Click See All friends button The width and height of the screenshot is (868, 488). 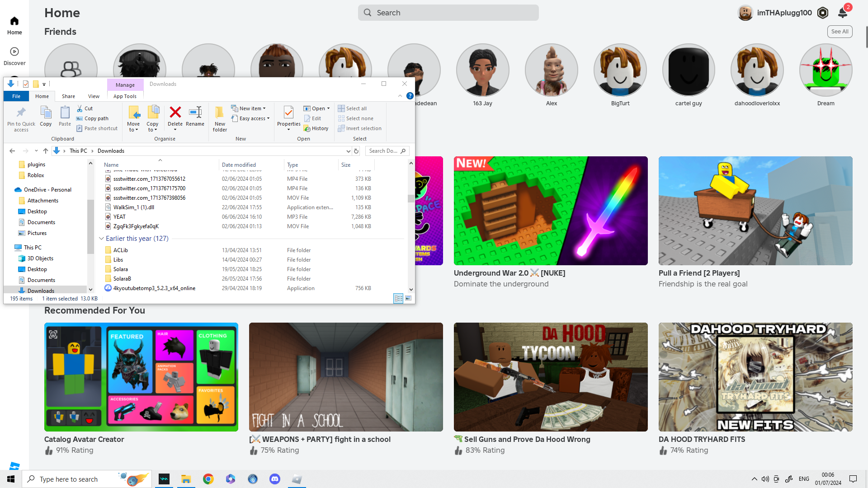[840, 32]
